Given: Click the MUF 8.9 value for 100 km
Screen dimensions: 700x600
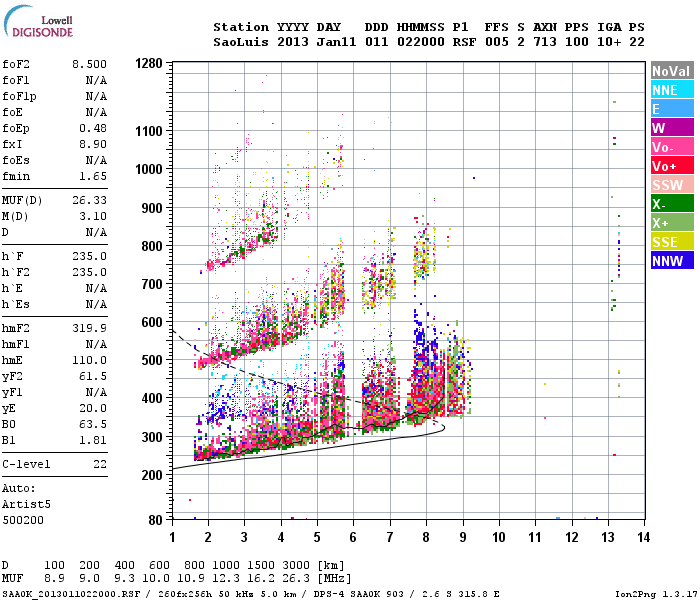Looking at the screenshot, I should tap(54, 578).
